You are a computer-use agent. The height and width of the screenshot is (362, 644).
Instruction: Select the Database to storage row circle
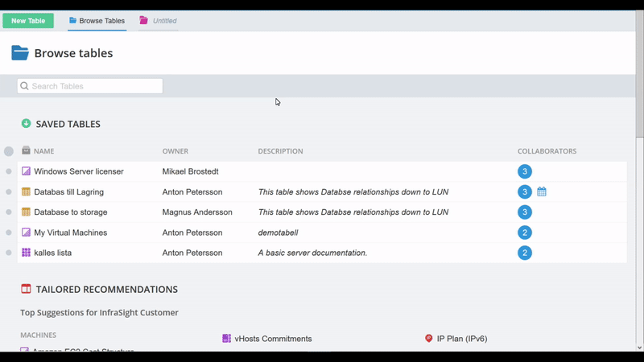click(9, 212)
